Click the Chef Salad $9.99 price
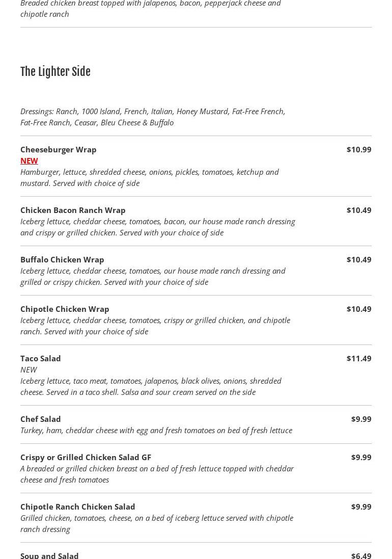The image size is (392, 559). point(361,419)
